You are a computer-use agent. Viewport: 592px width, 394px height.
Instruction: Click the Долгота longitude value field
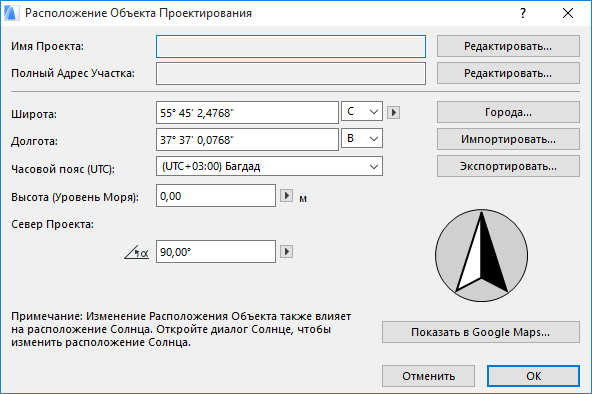pos(247,140)
